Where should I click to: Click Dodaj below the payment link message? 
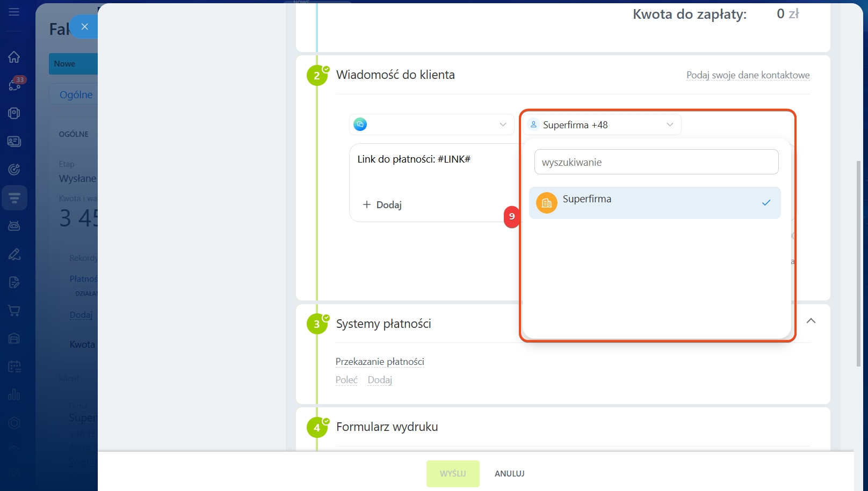382,205
